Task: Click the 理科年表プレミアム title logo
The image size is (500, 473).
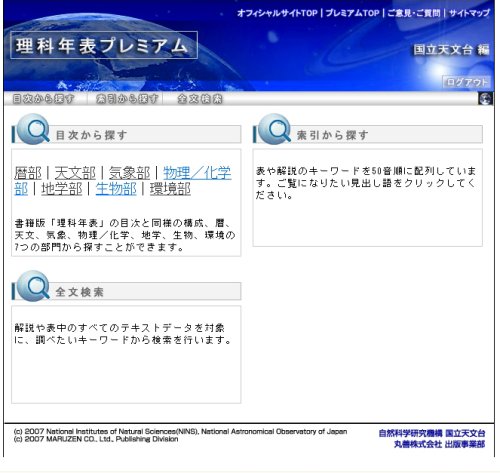Action: (104, 45)
